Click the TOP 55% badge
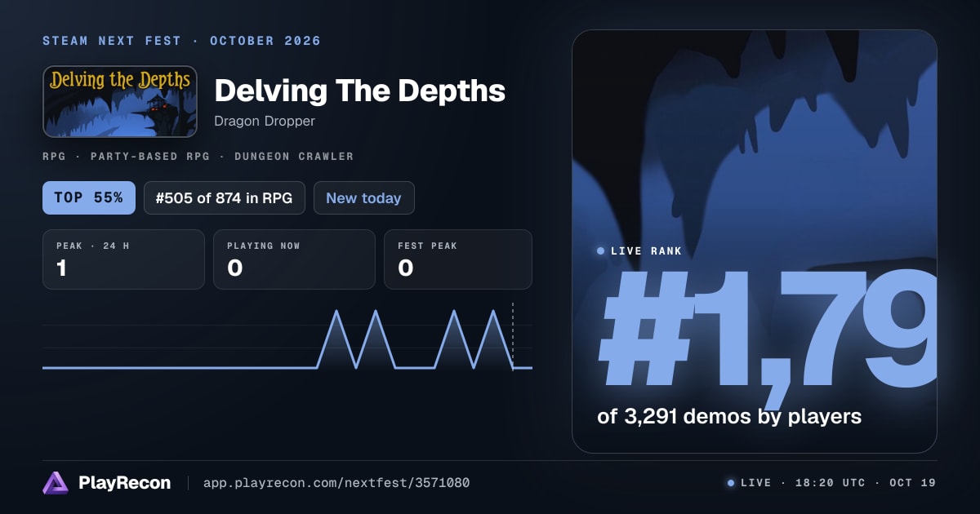 click(x=89, y=198)
